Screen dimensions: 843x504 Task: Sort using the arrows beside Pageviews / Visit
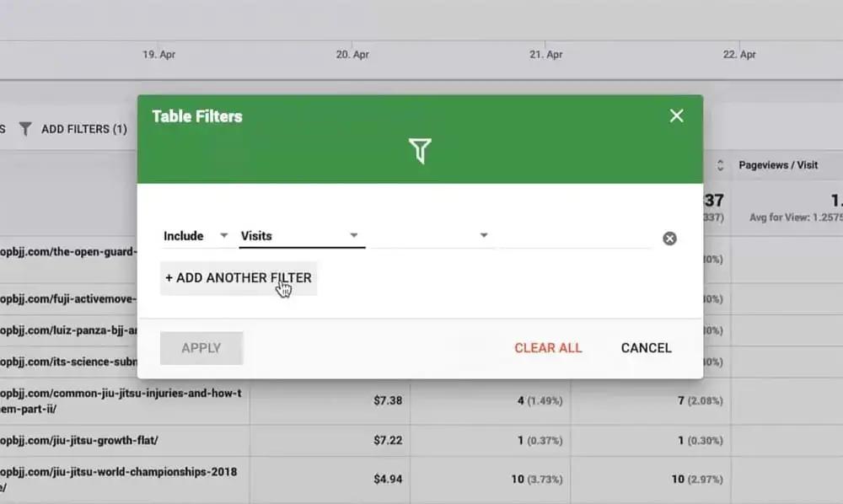[x=721, y=165]
